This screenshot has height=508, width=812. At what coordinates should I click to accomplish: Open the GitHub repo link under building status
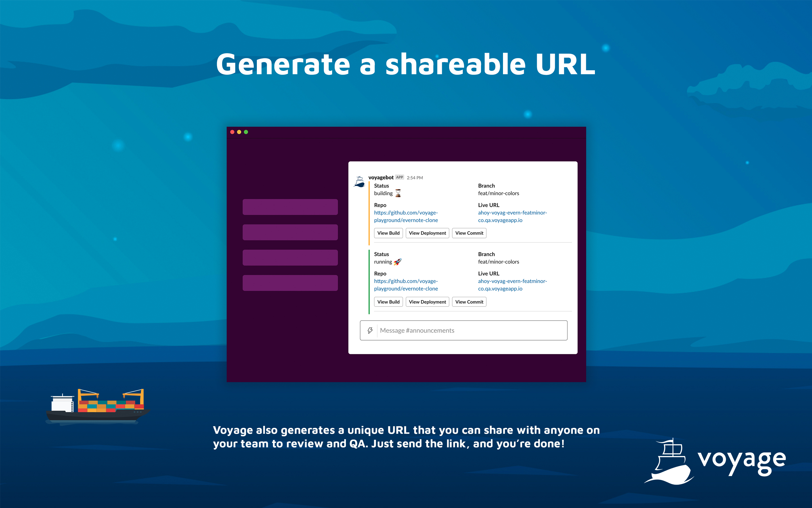406,216
